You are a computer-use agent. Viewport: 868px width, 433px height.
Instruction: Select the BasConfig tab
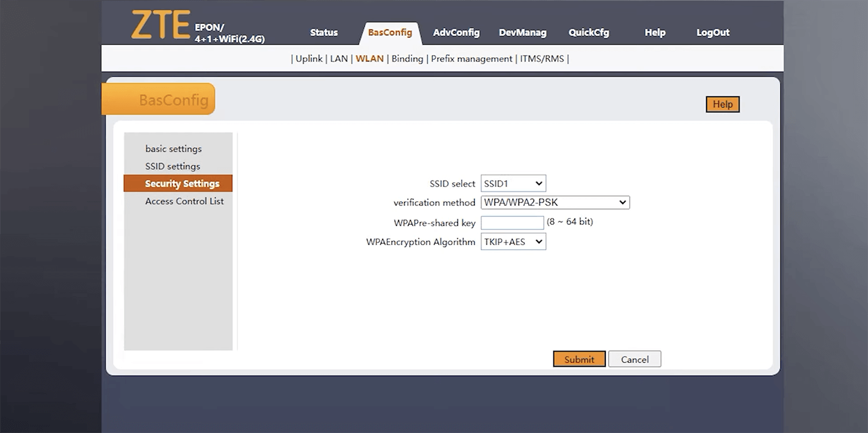(390, 32)
